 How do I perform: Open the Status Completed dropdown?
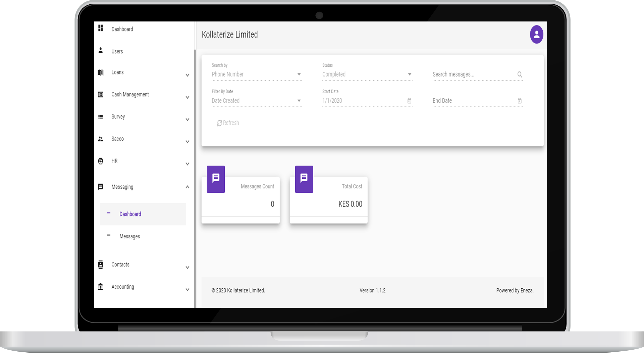click(367, 74)
